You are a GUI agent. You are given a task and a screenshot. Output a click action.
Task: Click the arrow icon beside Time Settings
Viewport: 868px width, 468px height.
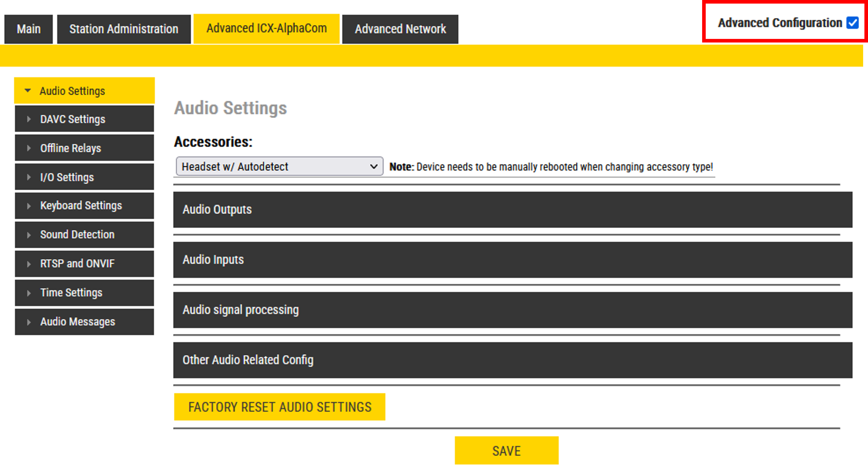tap(29, 293)
